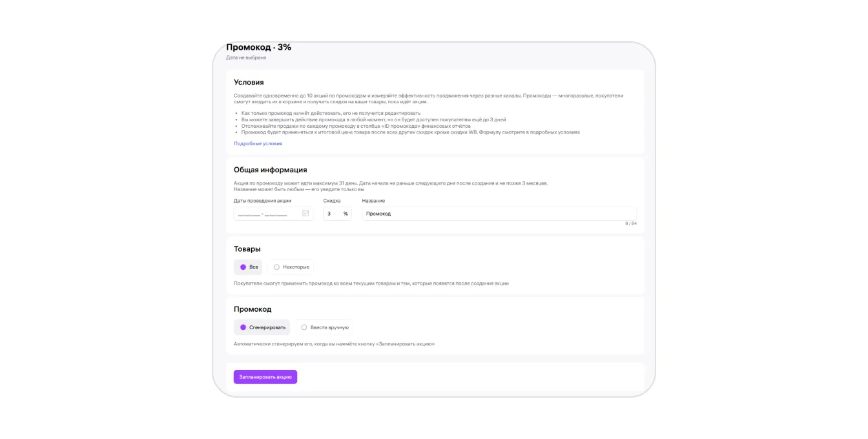Focus the Название text field
Screen dimensions: 868x439
click(x=499, y=214)
